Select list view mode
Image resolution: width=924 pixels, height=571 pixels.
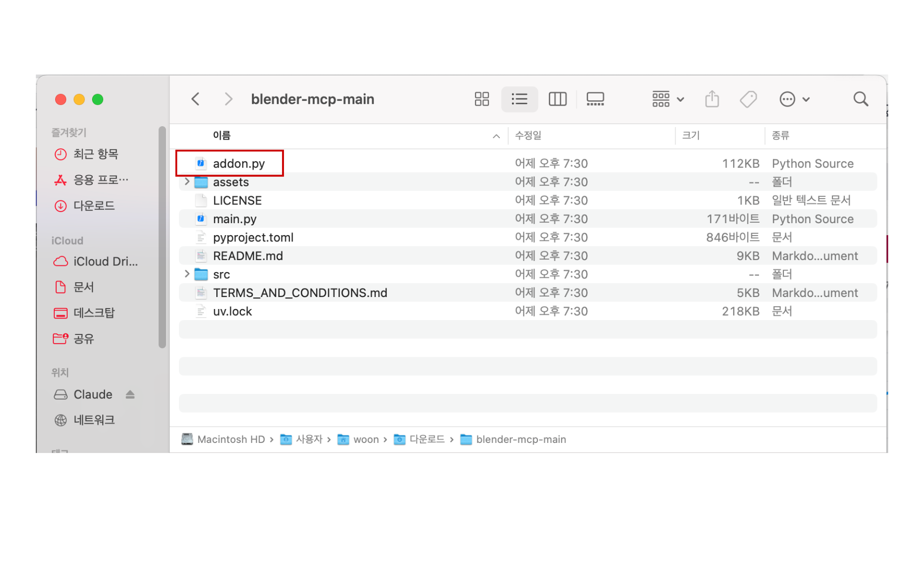point(519,99)
